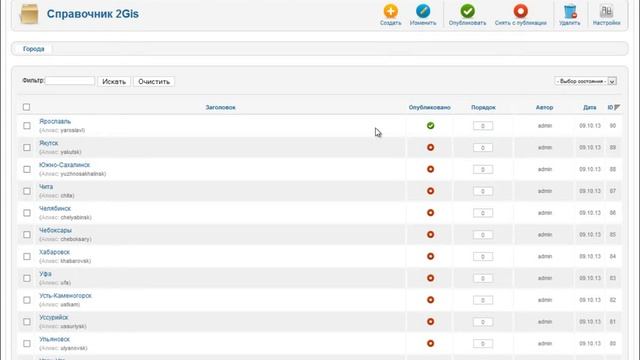Sort by Дата column header
Viewport: 640px width, 360px height.
(589, 107)
